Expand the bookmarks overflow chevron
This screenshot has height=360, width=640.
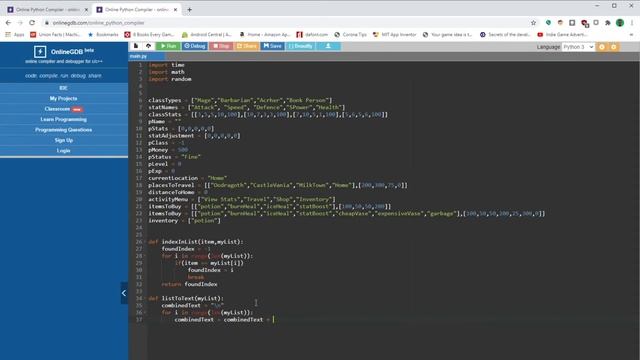(x=631, y=35)
